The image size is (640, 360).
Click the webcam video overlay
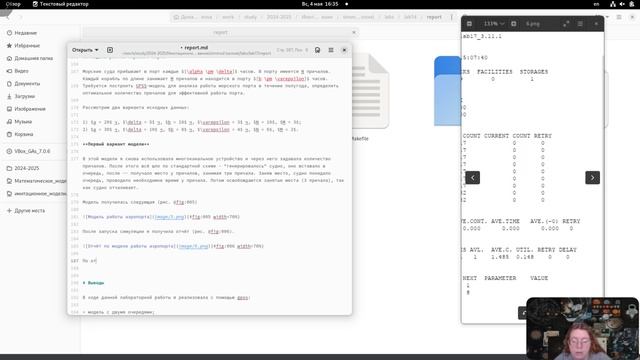(582, 329)
